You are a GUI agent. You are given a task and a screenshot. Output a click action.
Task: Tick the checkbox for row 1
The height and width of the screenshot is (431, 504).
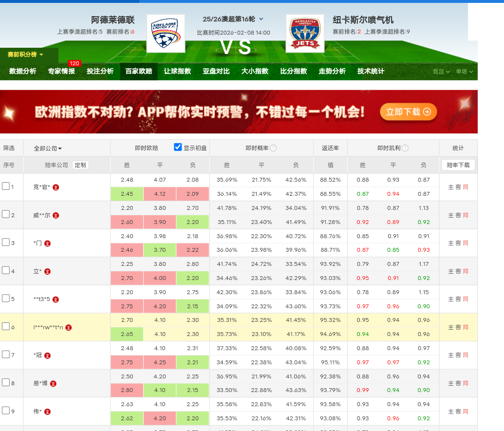click(x=6, y=186)
